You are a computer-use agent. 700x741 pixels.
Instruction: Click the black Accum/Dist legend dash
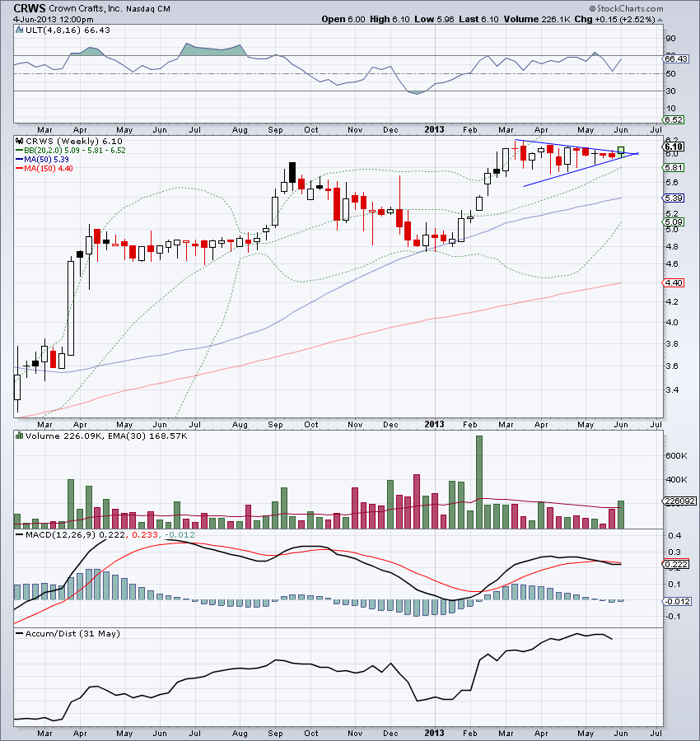tap(20, 634)
